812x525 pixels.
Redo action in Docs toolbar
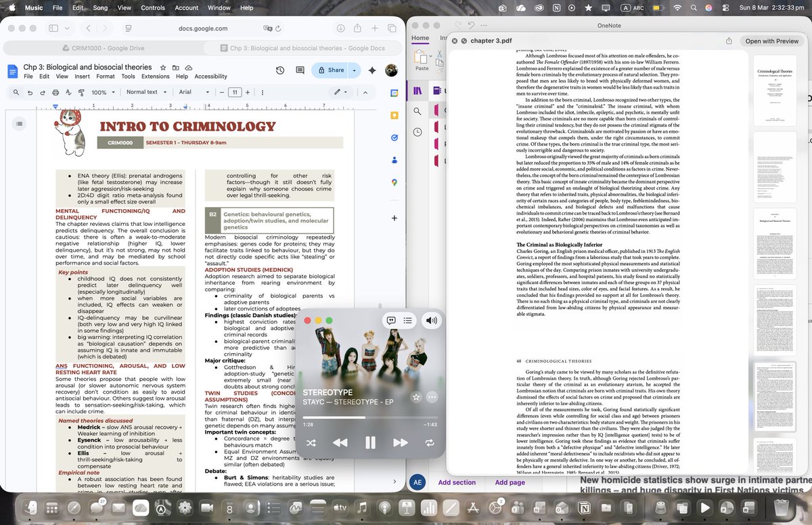(43, 92)
